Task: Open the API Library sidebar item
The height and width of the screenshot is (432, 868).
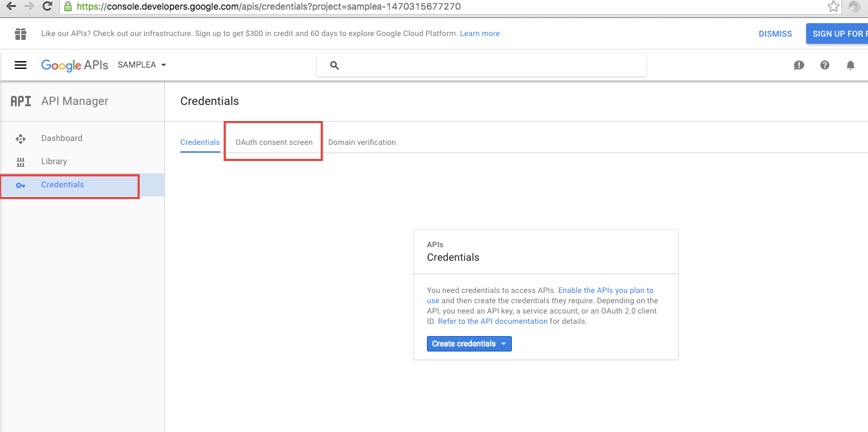Action: coord(54,161)
